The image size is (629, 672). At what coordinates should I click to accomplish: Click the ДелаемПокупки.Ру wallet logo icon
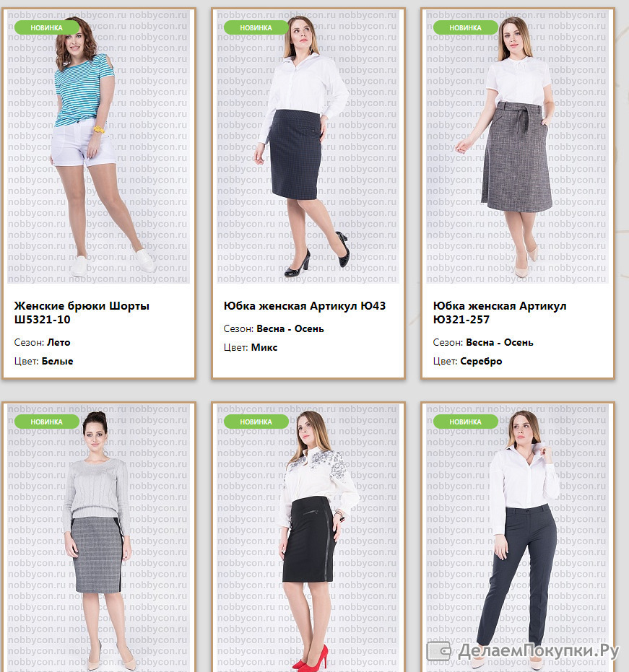438,651
